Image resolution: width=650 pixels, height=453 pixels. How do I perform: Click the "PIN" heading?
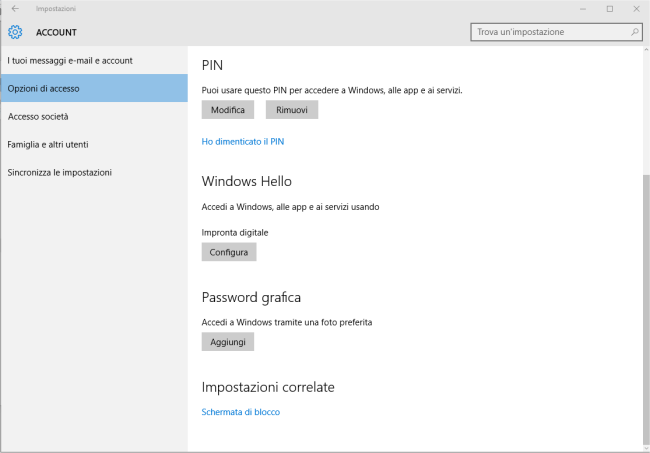pyautogui.click(x=212, y=65)
